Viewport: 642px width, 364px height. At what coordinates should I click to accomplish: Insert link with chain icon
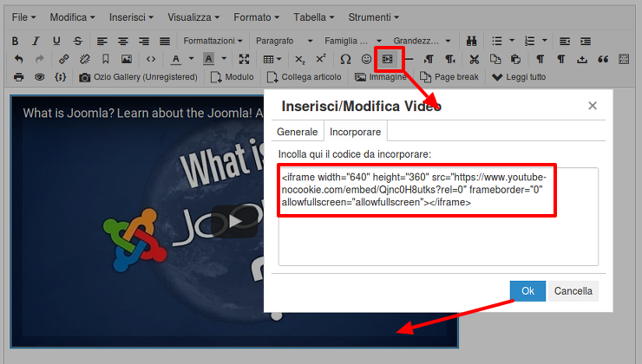[63, 59]
